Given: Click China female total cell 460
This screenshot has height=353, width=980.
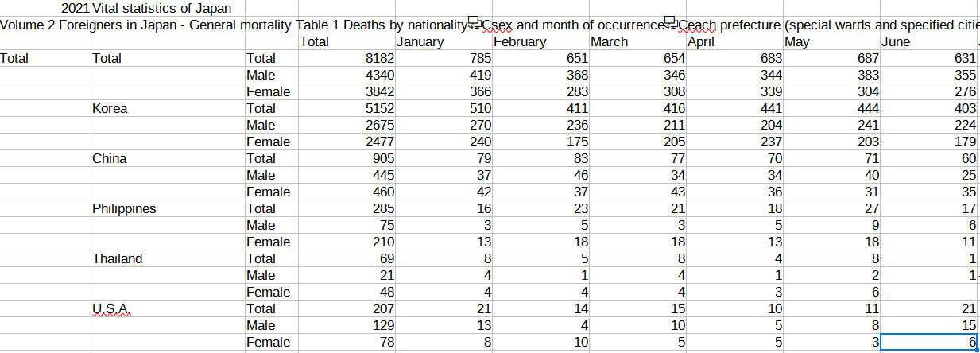Looking at the screenshot, I should 346,192.
